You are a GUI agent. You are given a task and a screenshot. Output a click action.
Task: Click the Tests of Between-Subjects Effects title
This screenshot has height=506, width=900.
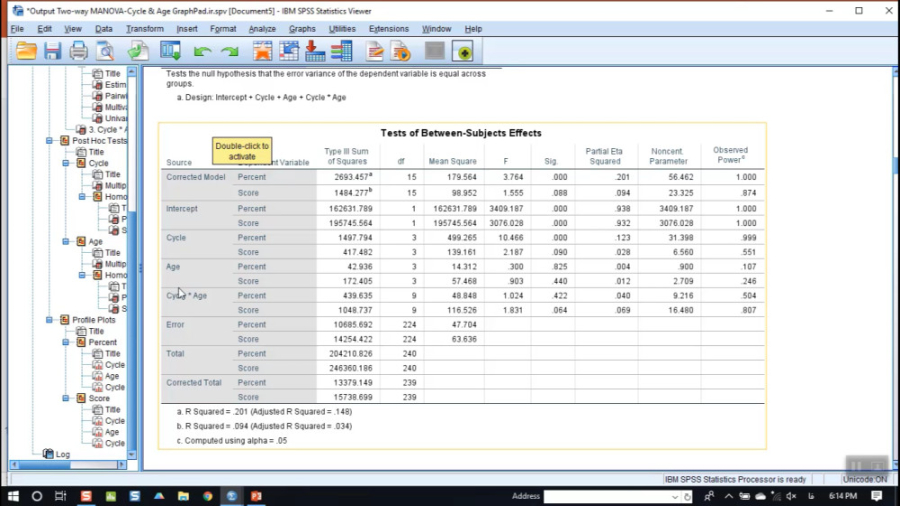click(461, 133)
